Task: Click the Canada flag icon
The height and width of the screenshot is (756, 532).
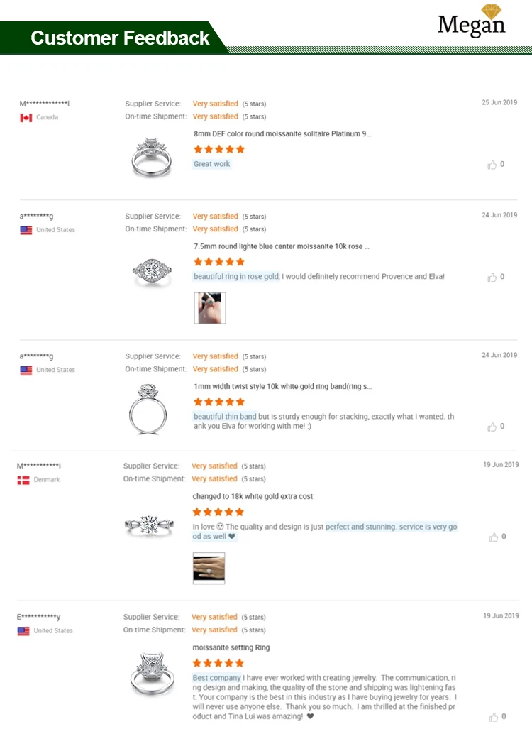Action: coord(26,117)
